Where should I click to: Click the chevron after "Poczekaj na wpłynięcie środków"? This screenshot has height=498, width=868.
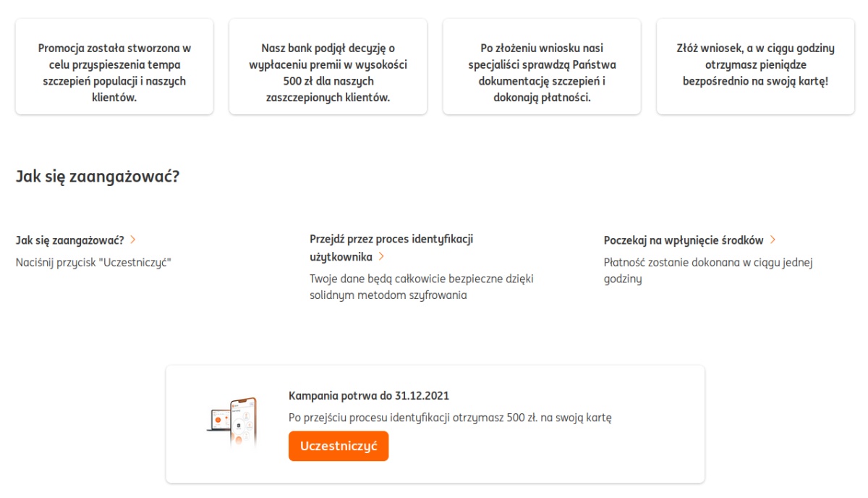click(774, 238)
